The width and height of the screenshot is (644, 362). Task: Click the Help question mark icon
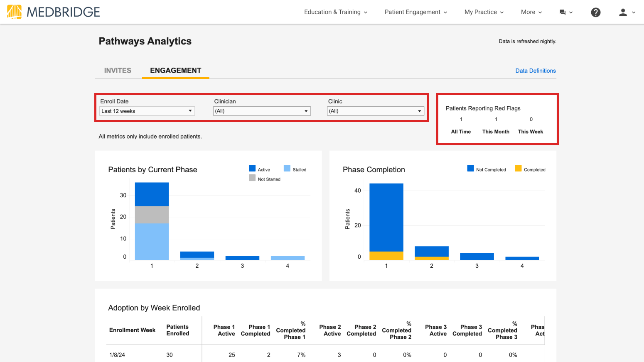pyautogui.click(x=596, y=12)
